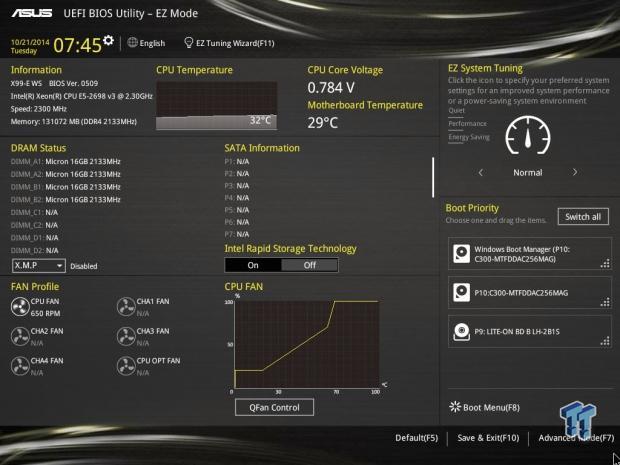
Task: Grab the P9: LITE-ON entry drag handle
Action: click(x=605, y=341)
